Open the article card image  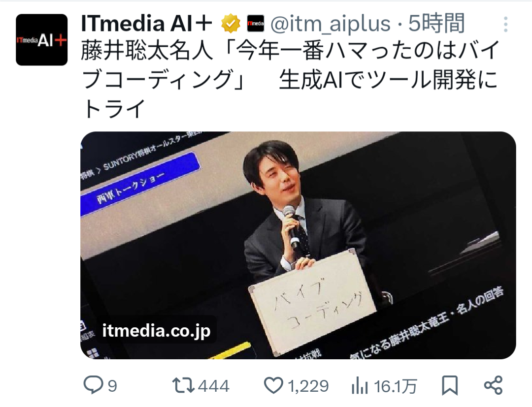click(298, 246)
